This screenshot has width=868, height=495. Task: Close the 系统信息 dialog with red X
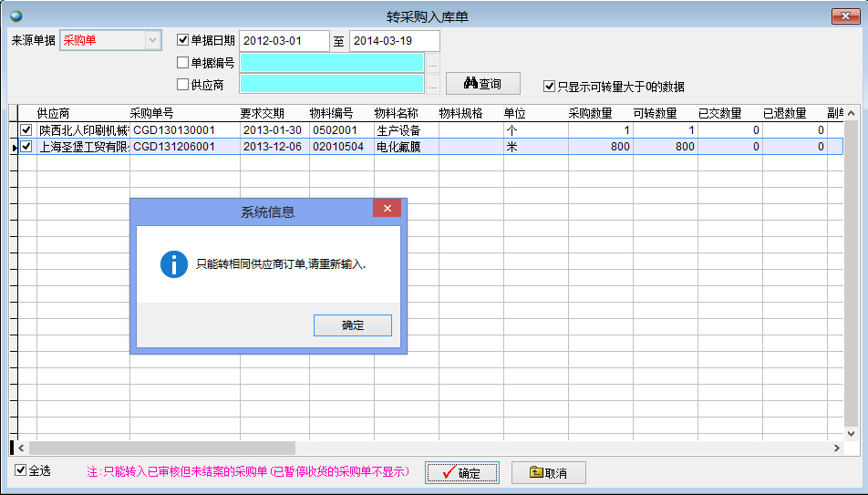pos(387,210)
